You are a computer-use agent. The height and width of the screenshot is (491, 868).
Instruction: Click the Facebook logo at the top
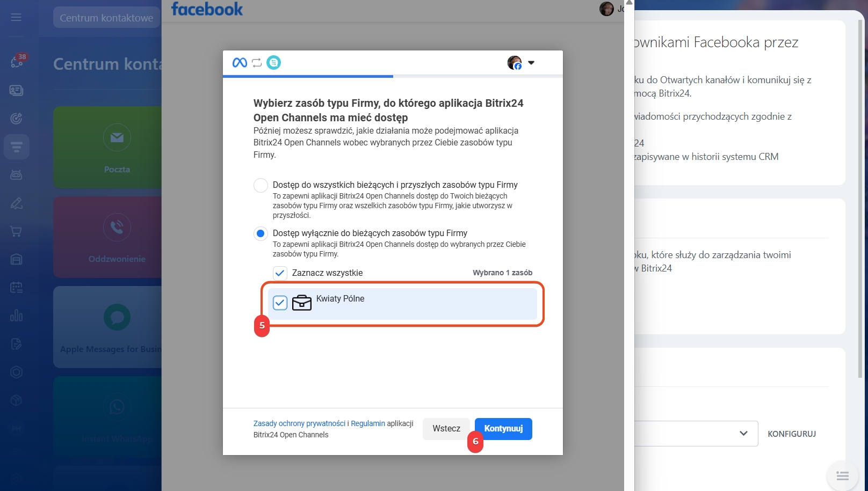pos(207,9)
